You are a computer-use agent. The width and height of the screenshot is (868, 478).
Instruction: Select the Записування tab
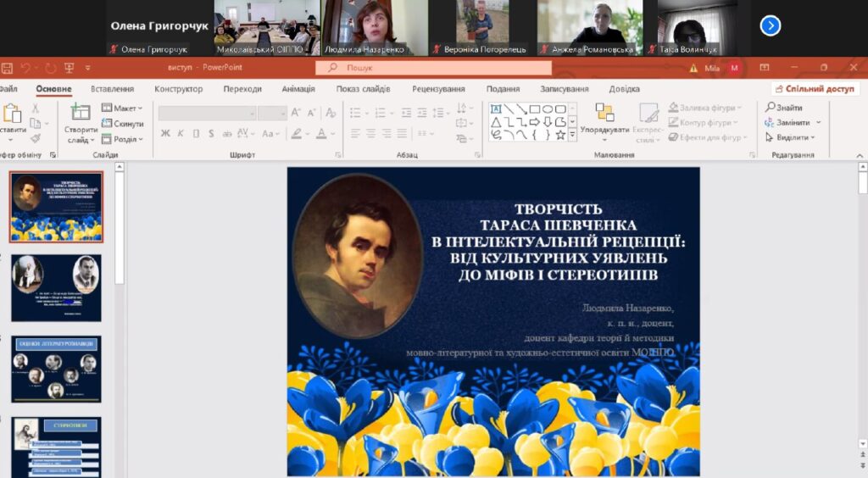click(x=564, y=88)
